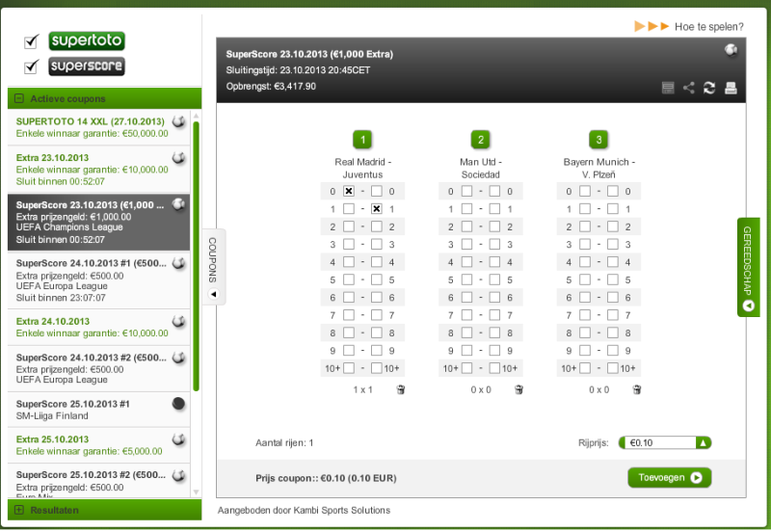Click ball icon next to Extra 24.10.2013 coupon
The image size is (771, 532).
pos(178,322)
